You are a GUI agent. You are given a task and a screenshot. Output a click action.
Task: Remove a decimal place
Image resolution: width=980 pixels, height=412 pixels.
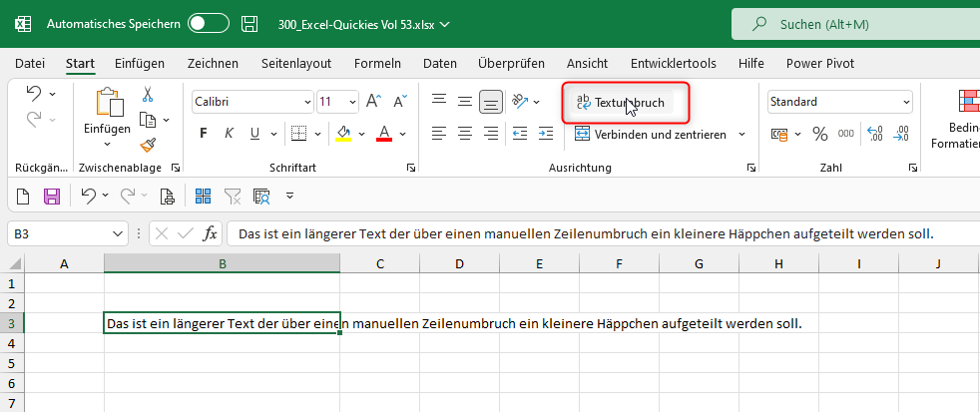click(901, 133)
